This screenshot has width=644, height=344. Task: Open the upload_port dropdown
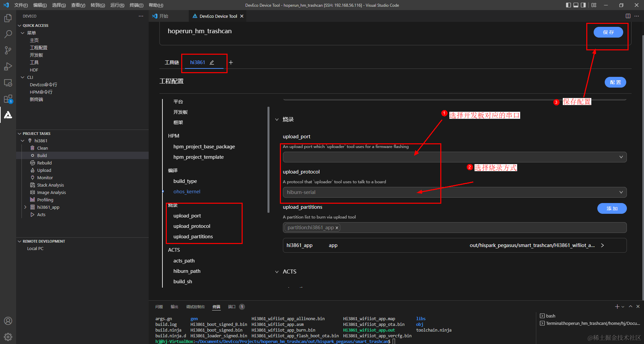click(455, 157)
